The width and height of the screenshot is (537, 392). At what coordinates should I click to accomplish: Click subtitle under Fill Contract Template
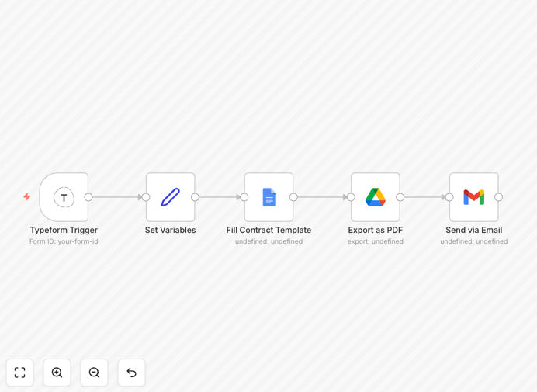point(268,241)
